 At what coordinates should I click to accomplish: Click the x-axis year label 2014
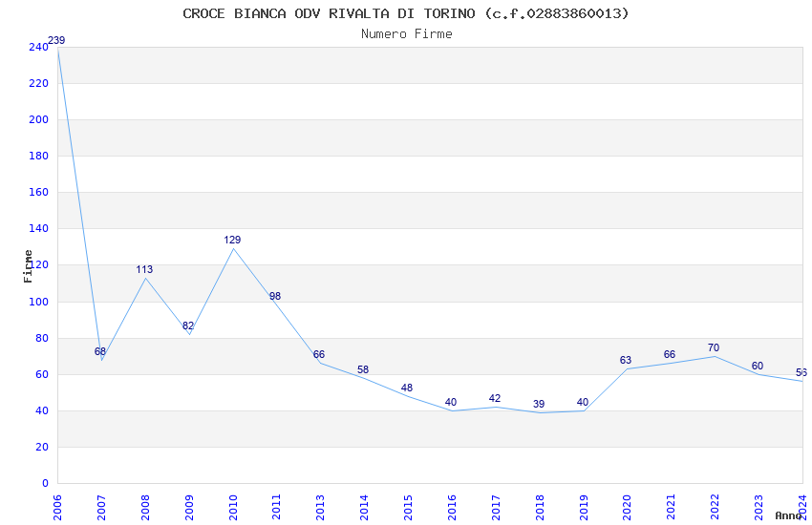[364, 507]
